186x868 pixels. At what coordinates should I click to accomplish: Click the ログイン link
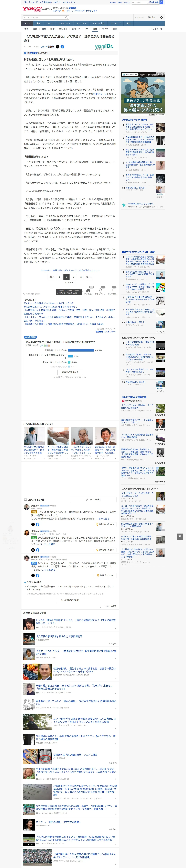[x=57, y=11]
